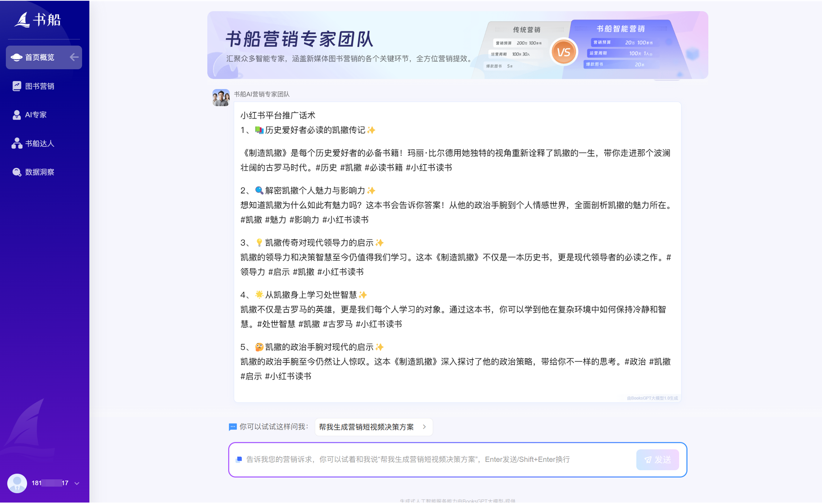Click the chat bubble suggestion icon
The width and height of the screenshot is (822, 504).
tap(233, 427)
